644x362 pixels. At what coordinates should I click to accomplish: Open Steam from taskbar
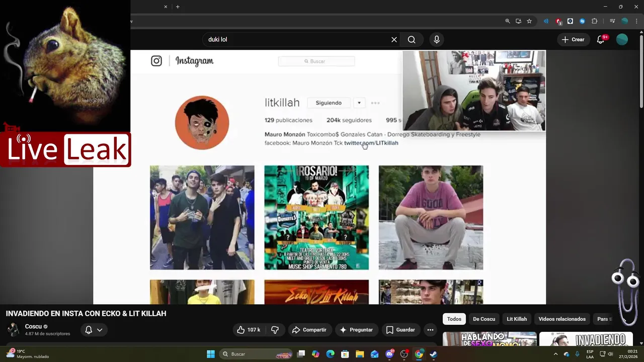pyautogui.click(x=433, y=354)
